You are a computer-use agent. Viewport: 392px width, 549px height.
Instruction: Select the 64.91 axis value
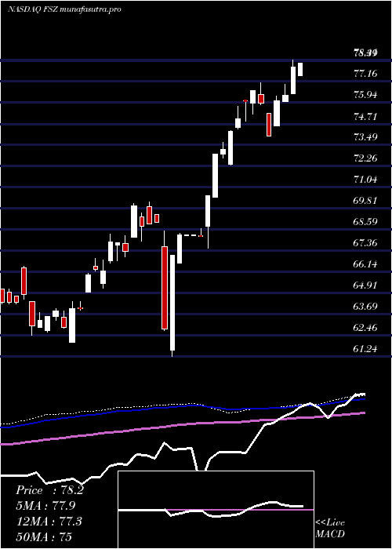point(365,285)
